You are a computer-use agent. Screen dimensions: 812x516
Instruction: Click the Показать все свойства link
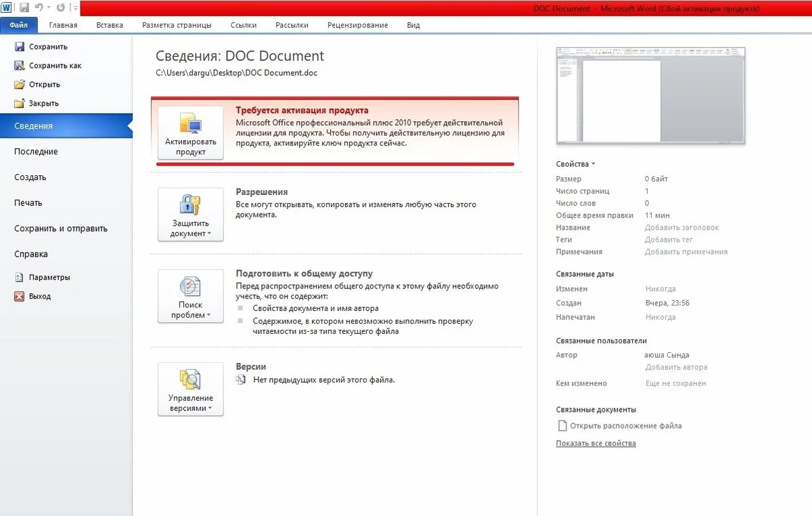(x=595, y=444)
